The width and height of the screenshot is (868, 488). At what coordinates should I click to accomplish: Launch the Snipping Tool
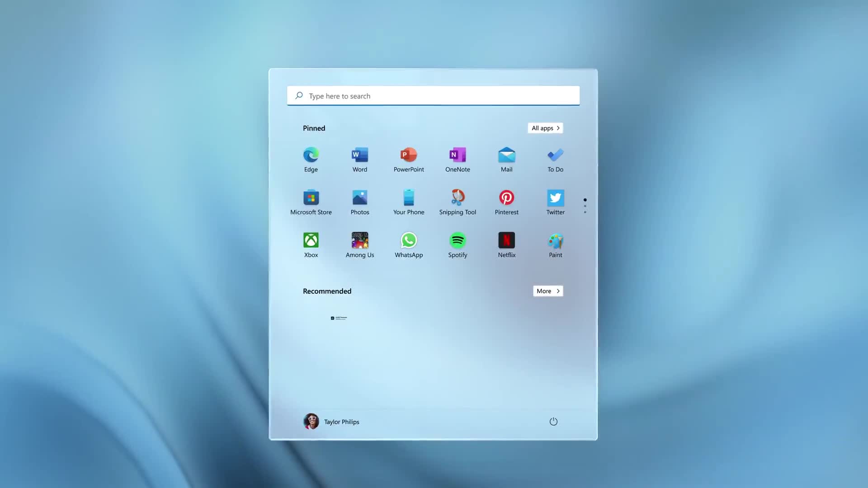tap(458, 197)
